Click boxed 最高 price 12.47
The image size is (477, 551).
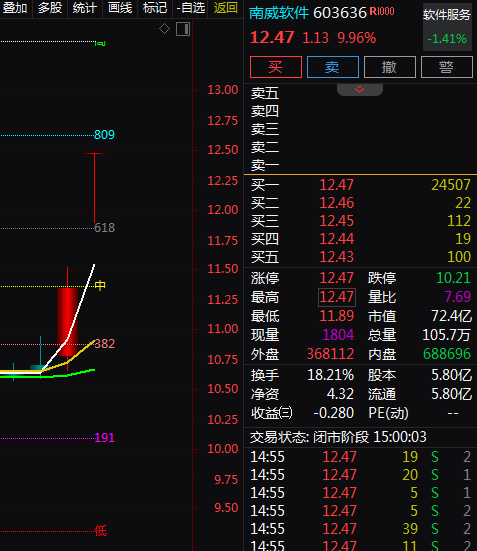(337, 297)
